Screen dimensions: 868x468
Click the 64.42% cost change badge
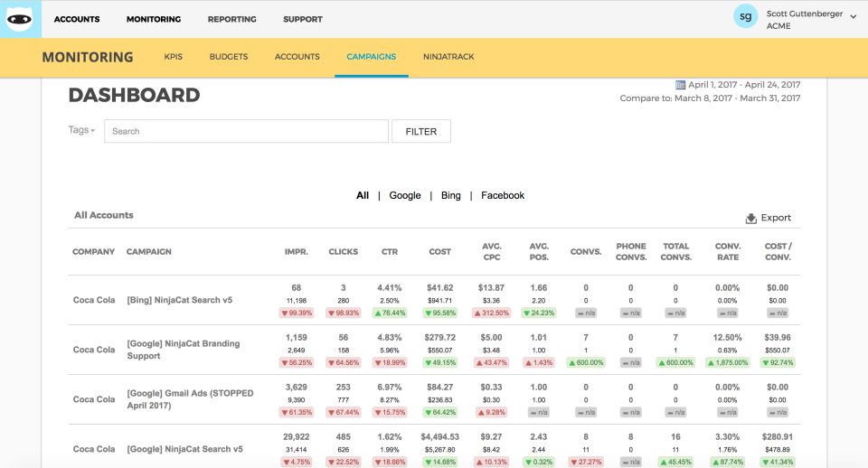[440, 413]
